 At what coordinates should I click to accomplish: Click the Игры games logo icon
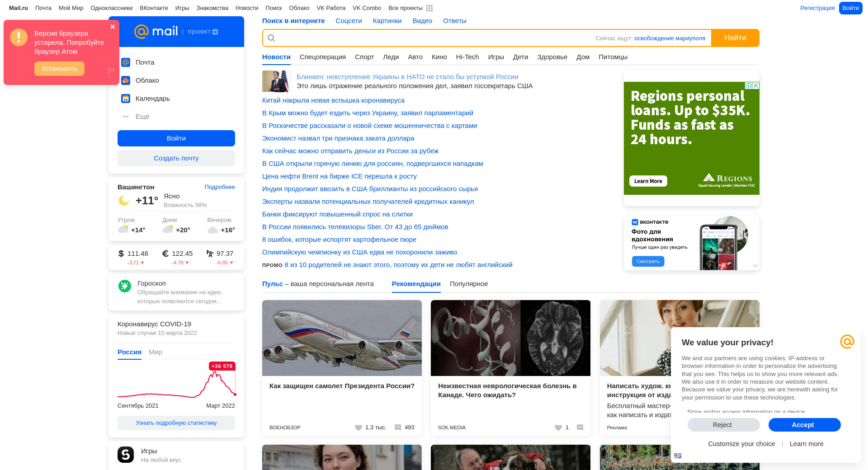point(126,455)
